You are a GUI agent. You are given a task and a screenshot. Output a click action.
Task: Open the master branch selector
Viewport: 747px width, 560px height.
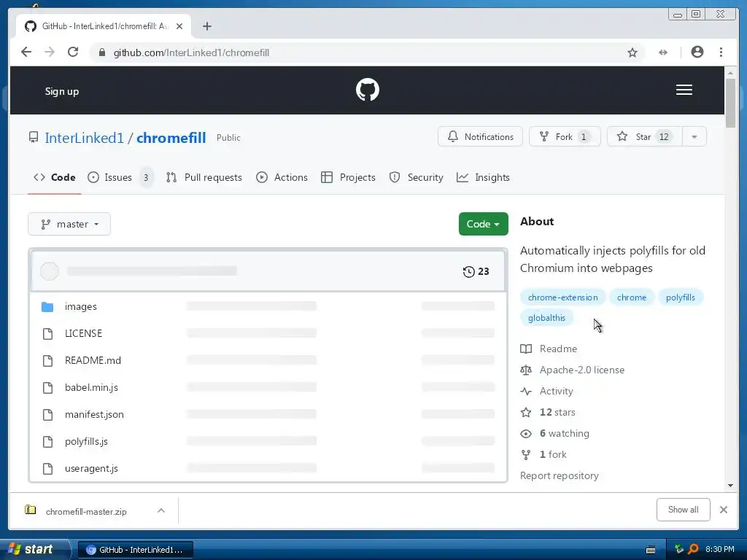(69, 224)
